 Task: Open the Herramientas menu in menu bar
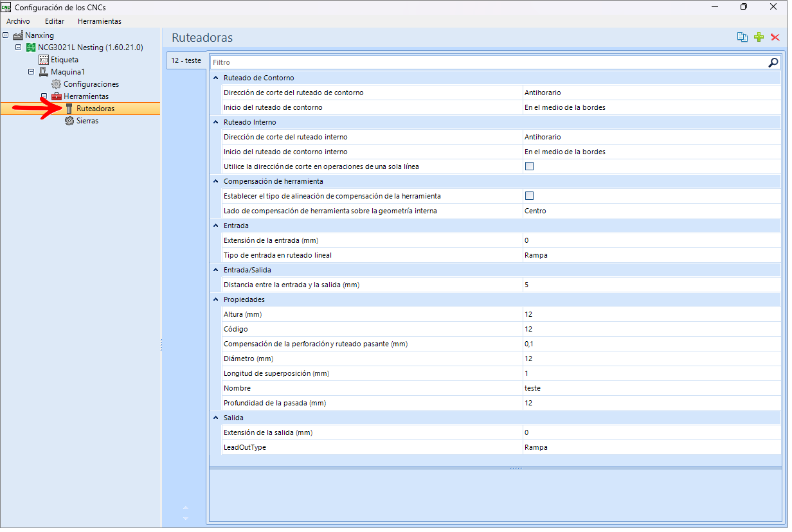(99, 21)
